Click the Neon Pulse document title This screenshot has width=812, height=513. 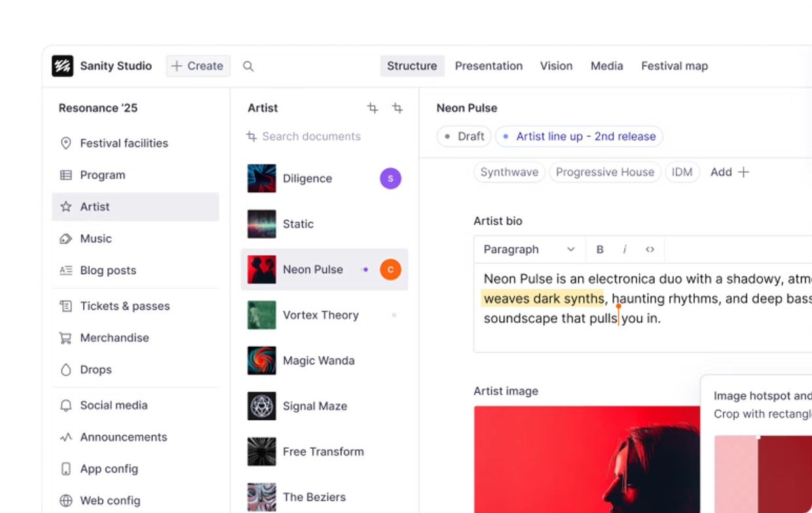[467, 108]
